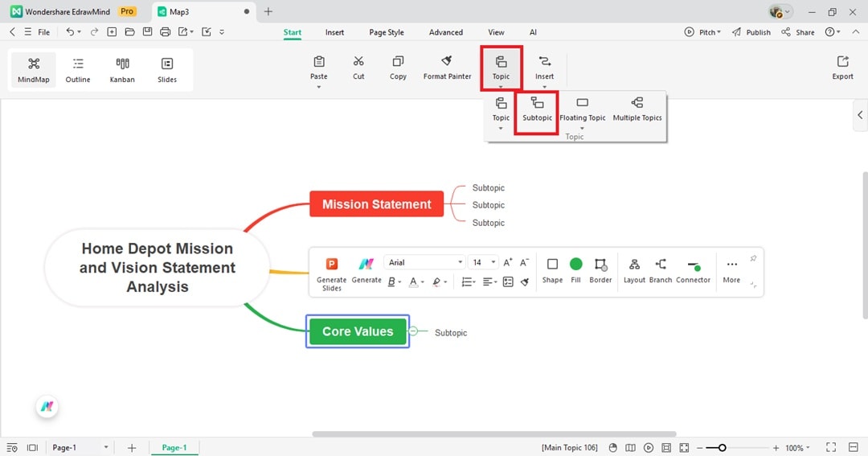
Task: Click the Export icon
Action: pos(842,61)
